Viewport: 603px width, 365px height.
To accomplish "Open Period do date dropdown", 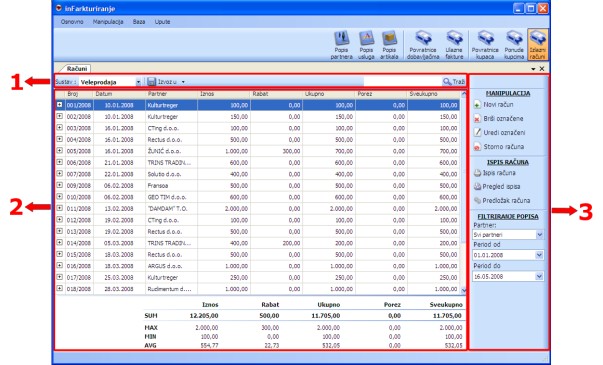I will point(539,276).
